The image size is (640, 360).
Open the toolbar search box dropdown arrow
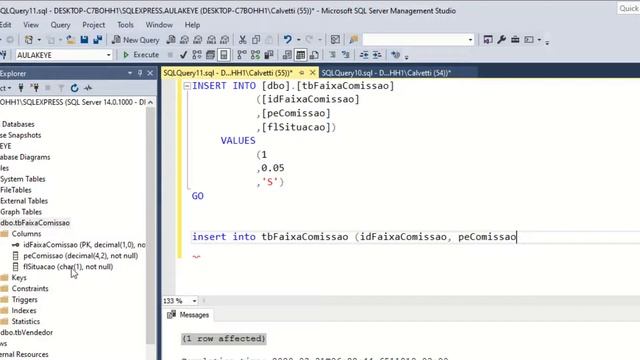tap(470, 40)
